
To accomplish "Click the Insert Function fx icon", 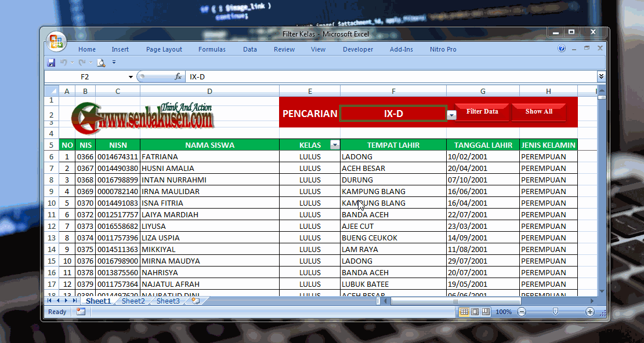I will (178, 76).
